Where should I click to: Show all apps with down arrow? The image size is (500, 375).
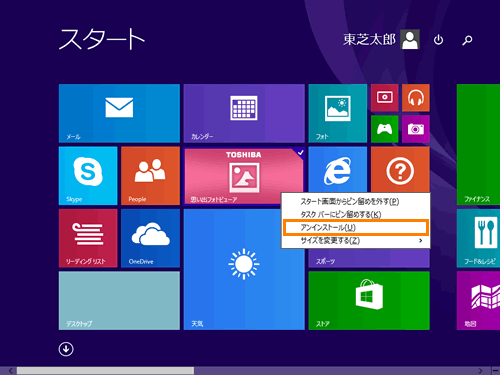(x=66, y=349)
